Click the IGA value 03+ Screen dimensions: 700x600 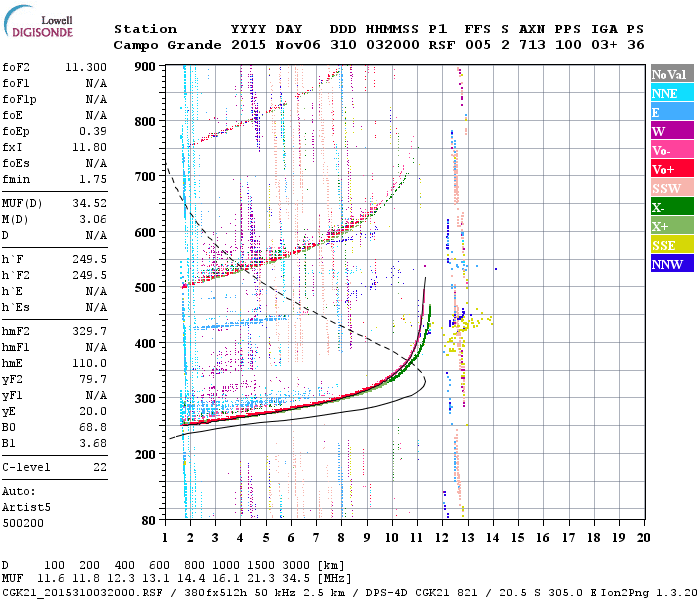[x=604, y=45]
